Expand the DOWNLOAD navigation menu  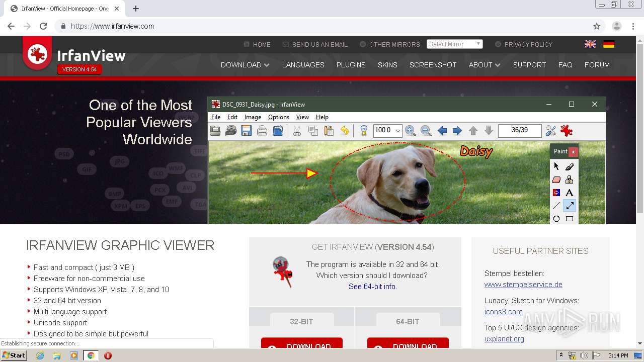coord(245,65)
